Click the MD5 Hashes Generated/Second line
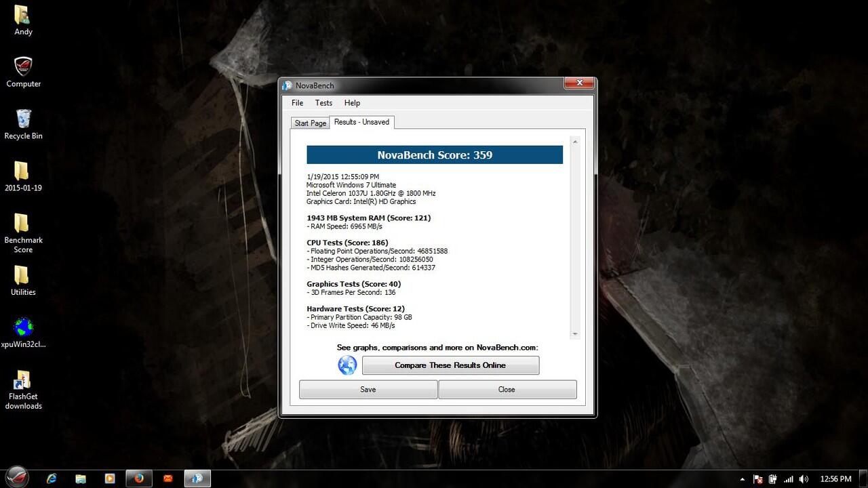This screenshot has height=488, width=868. (x=371, y=268)
